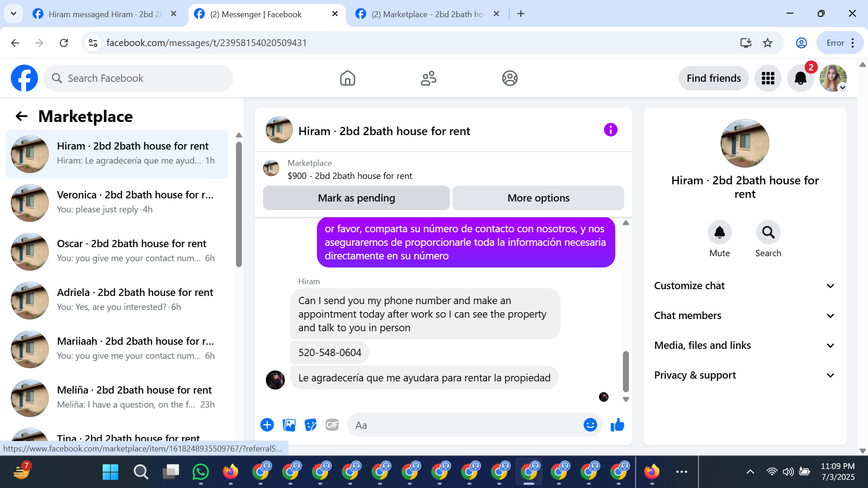Expand Chat members section
Viewport: 868px width, 488px height.
pyautogui.click(x=745, y=315)
